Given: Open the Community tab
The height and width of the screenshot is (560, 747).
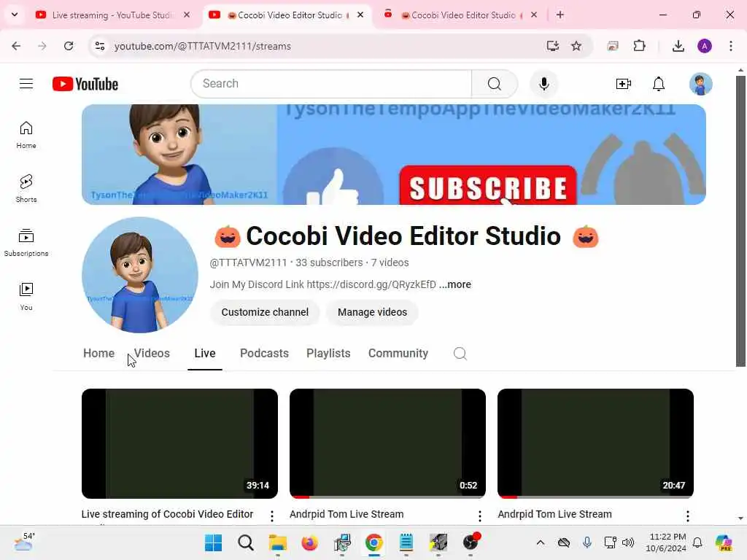Looking at the screenshot, I should (x=398, y=354).
